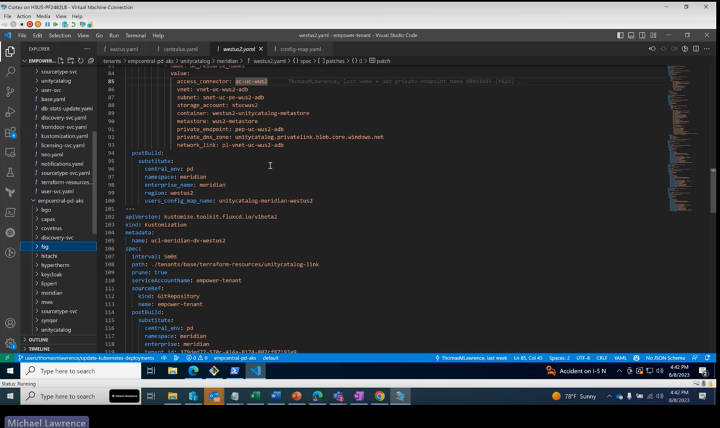The image size is (720, 428).
Task: Expand the fsg folder
Action: coord(58,247)
